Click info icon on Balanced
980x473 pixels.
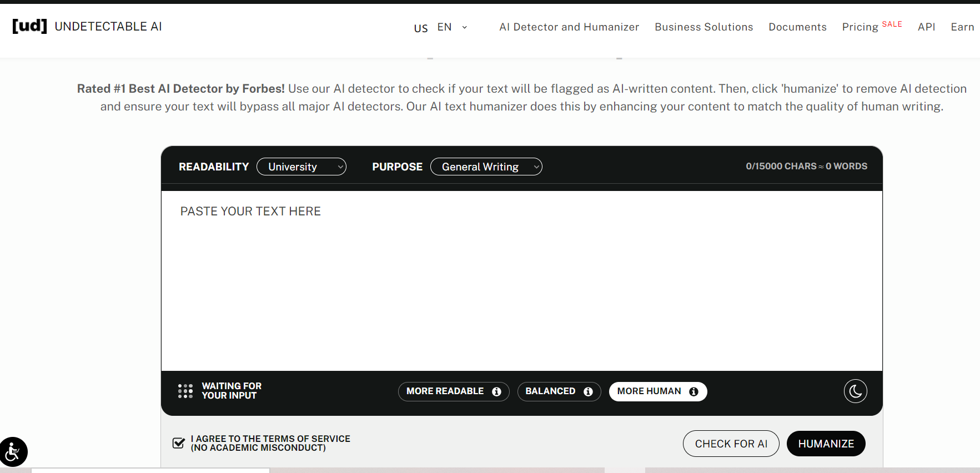(x=588, y=392)
